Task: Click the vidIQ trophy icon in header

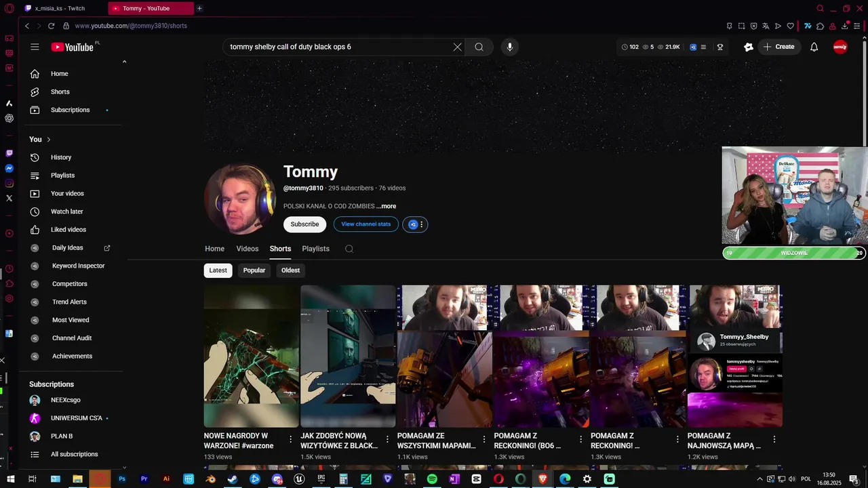Action: pos(720,47)
